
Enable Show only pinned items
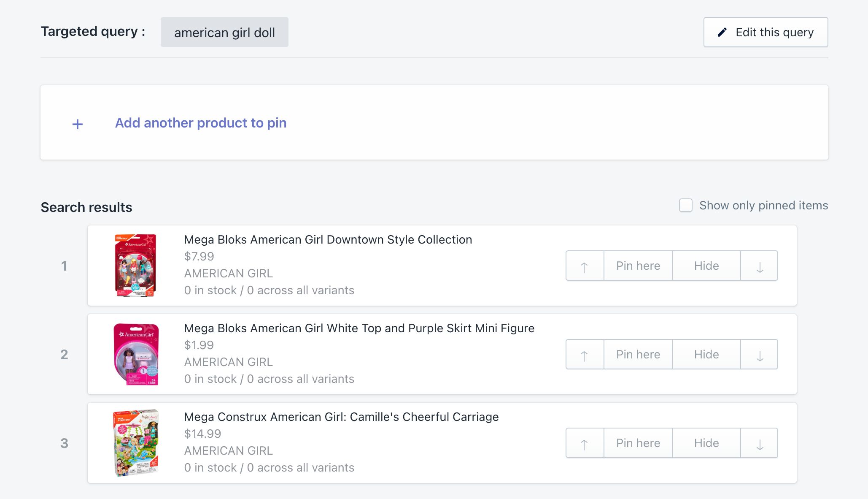tap(685, 205)
